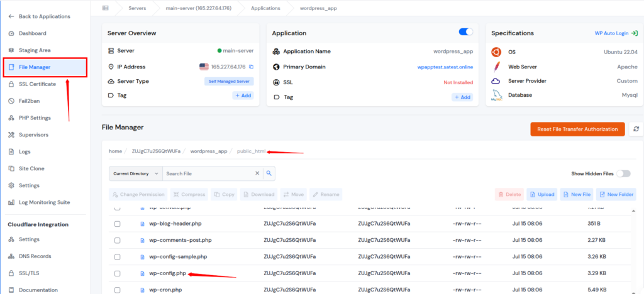Click the Back to Applications arrow icon
Viewport: 644px width, 294px height.
click(x=11, y=16)
